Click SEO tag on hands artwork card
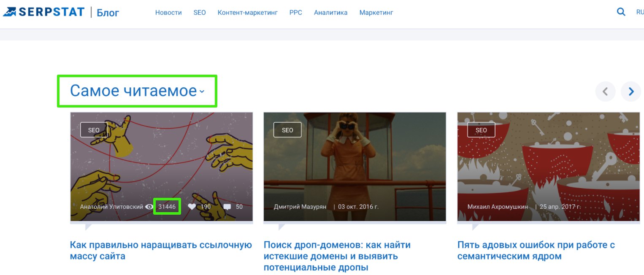This screenshot has height=275, width=644. [x=94, y=130]
